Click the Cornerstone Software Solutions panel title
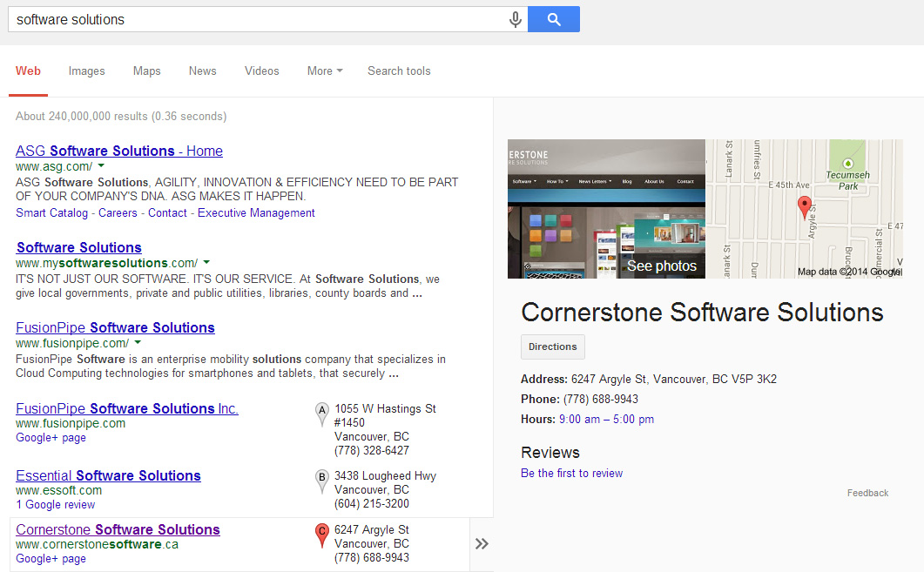924x572 pixels. 702,313
